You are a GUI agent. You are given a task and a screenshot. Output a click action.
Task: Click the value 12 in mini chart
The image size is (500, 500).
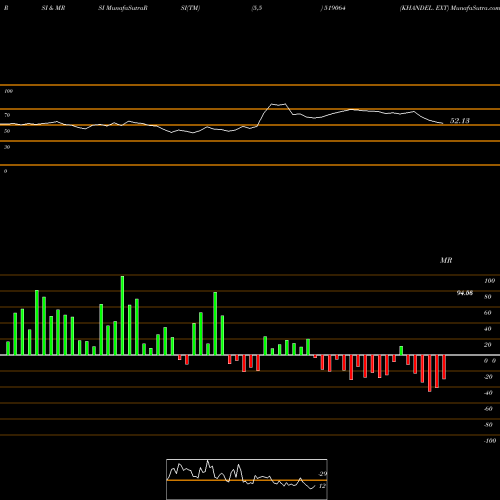[322, 486]
